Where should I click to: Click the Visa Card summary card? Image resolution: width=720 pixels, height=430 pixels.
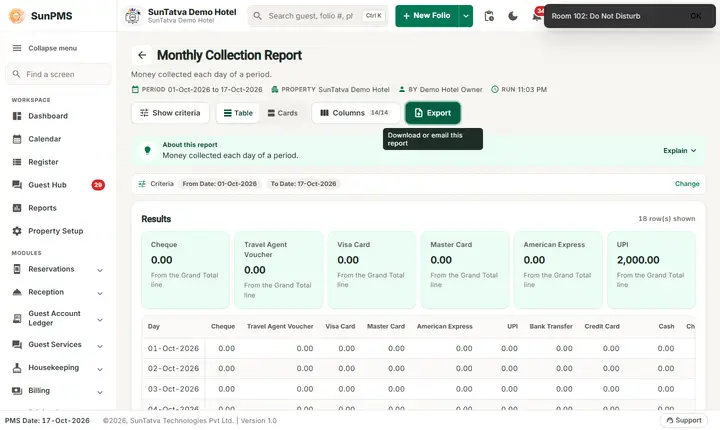tap(371, 270)
